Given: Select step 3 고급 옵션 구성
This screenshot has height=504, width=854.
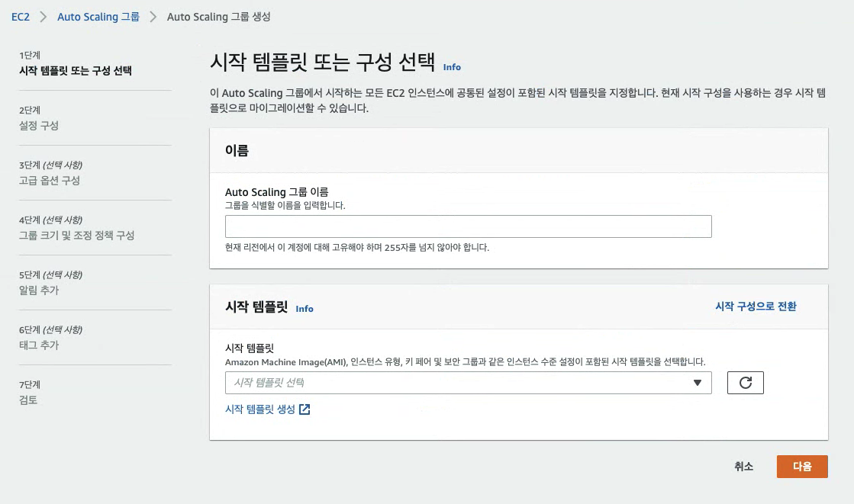Looking at the screenshot, I should point(50,181).
